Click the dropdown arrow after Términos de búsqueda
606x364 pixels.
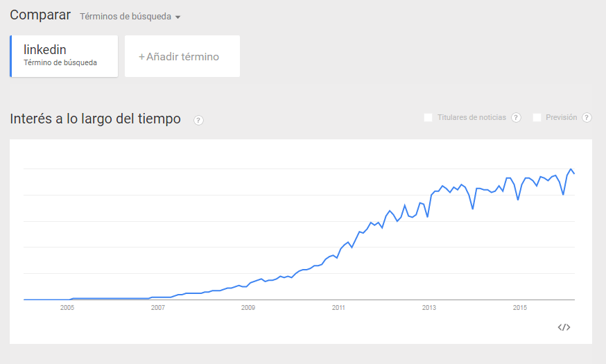pyautogui.click(x=178, y=17)
